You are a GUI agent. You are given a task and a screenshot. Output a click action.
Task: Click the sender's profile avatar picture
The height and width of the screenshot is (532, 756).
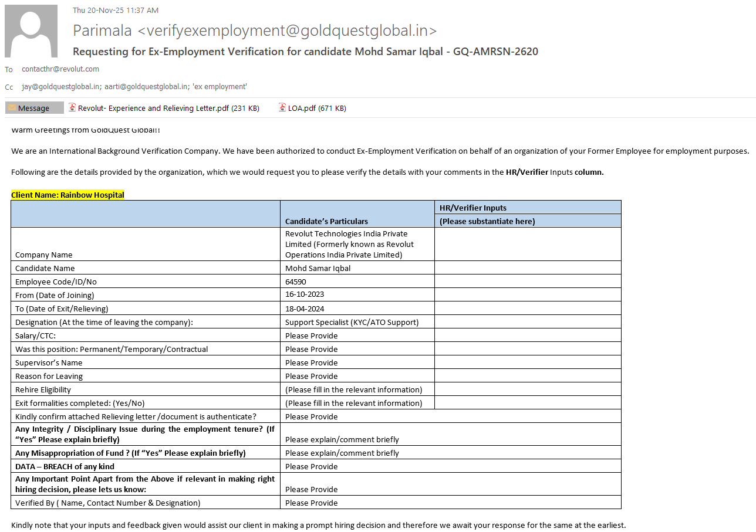click(31, 31)
